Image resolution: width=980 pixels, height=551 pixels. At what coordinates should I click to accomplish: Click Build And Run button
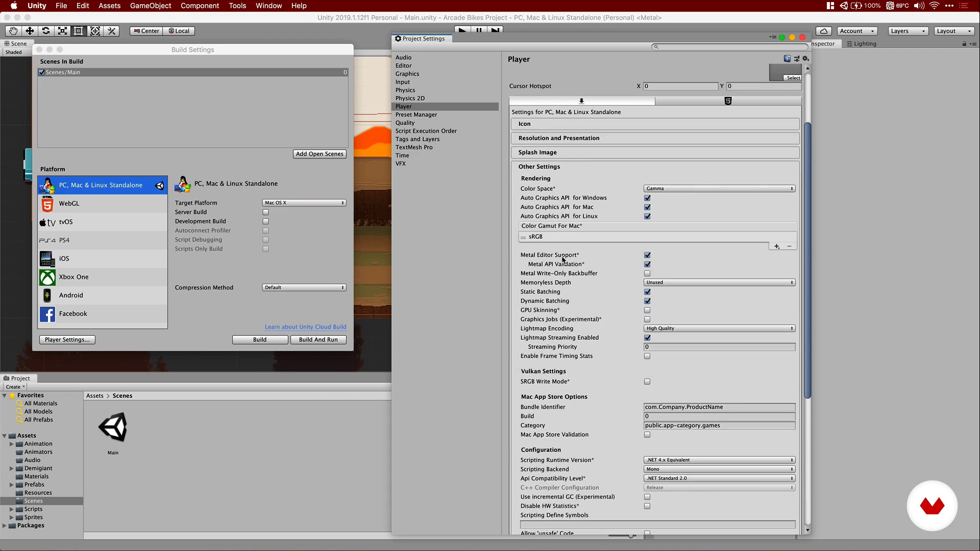(x=318, y=340)
